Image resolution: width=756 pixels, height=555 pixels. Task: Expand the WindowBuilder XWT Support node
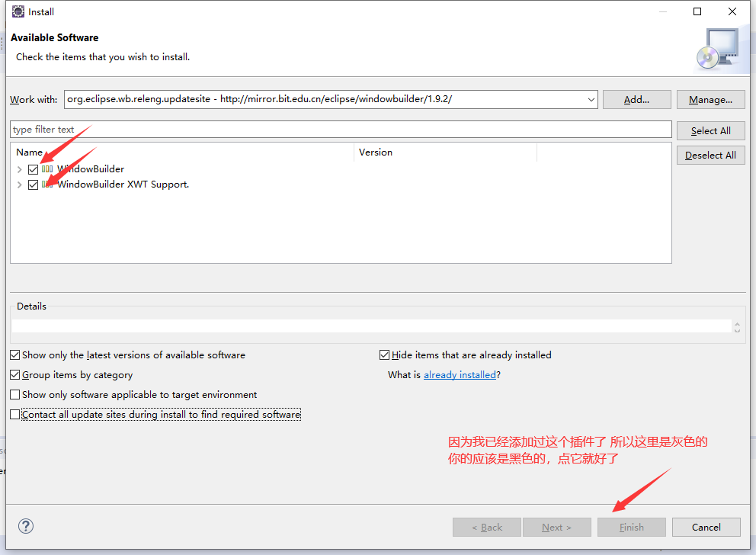(x=19, y=184)
